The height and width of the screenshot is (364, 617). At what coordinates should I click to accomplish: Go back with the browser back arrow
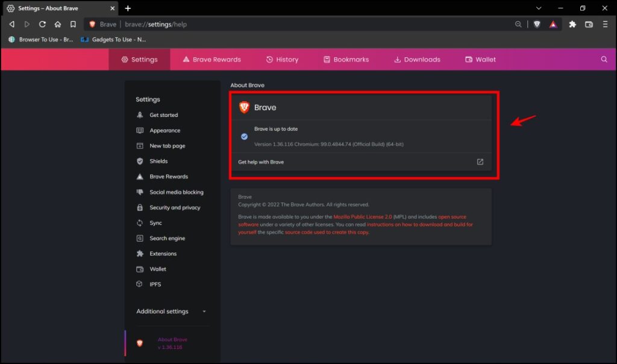12,24
